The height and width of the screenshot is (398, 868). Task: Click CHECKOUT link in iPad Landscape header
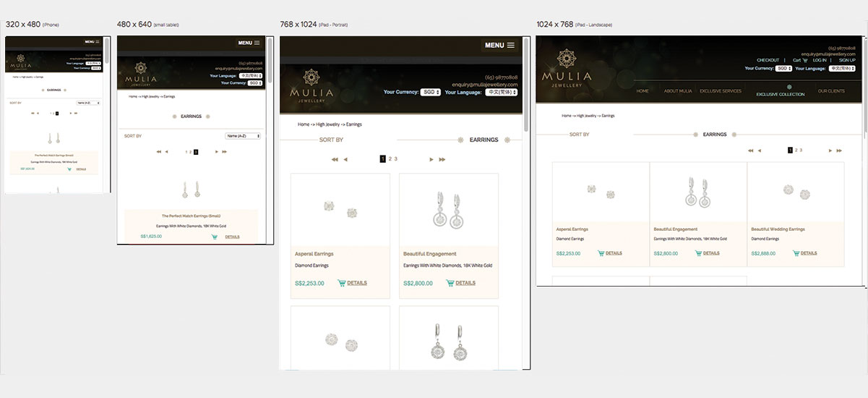pos(768,60)
